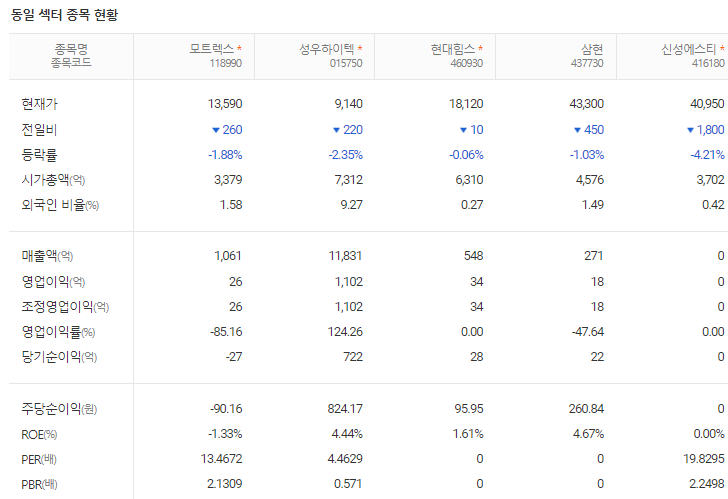Open the 삼현 stock link
Image resolution: width=728 pixels, height=499 pixels.
tap(592, 49)
